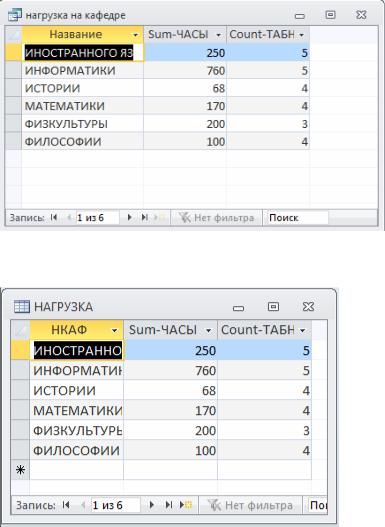The width and height of the screenshot is (385, 527).
Task: Select the ИНФОРМАТИКИ row selector in query
Action: [x=13, y=71]
